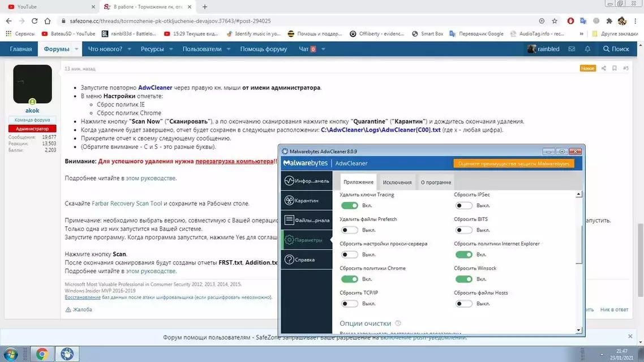
Task: Reload the page in Chrome
Action: pos(35,21)
